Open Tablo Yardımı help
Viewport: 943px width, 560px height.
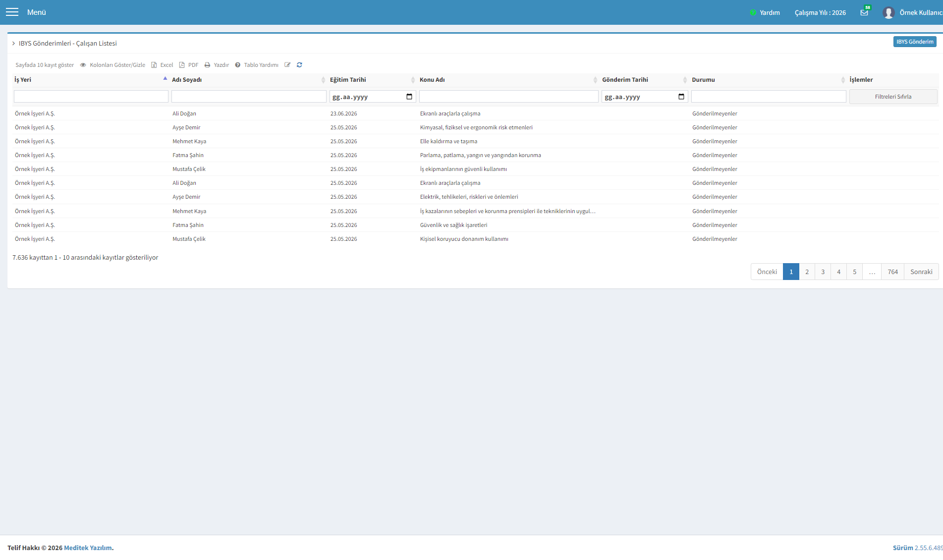[x=257, y=65]
